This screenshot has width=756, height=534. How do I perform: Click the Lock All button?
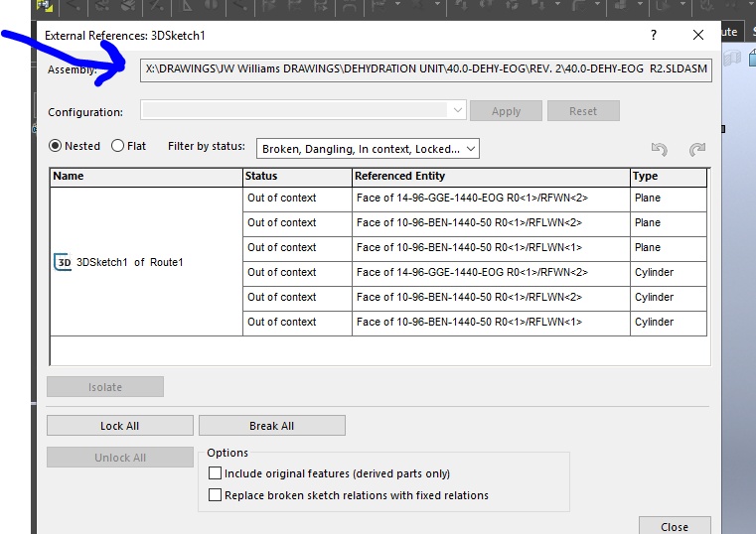[119, 426]
